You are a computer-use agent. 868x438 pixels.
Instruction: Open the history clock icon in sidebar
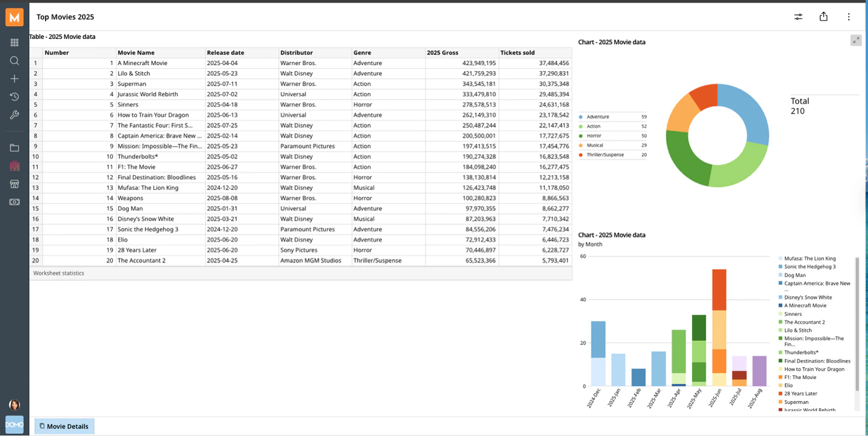tap(15, 97)
